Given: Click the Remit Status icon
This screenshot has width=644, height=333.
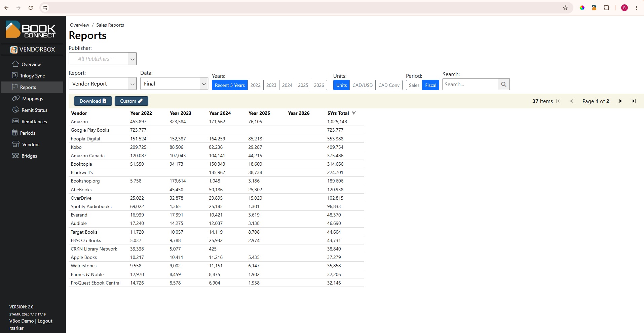Looking at the screenshot, I should pyautogui.click(x=15, y=110).
